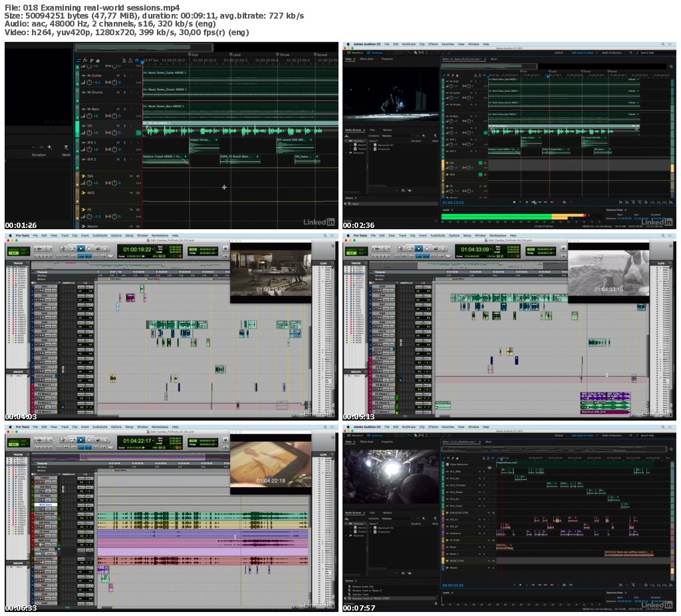The width and height of the screenshot is (681, 616).
Task: Toggle the green VO input monitor button in the 00:01:26 frame
Action: pyautogui.click(x=138, y=133)
